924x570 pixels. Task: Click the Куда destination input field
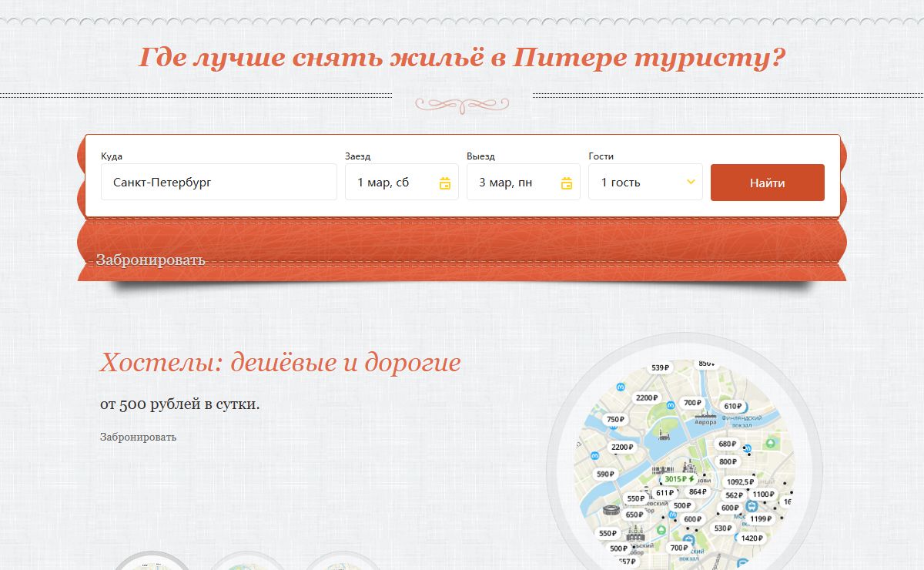(x=219, y=183)
